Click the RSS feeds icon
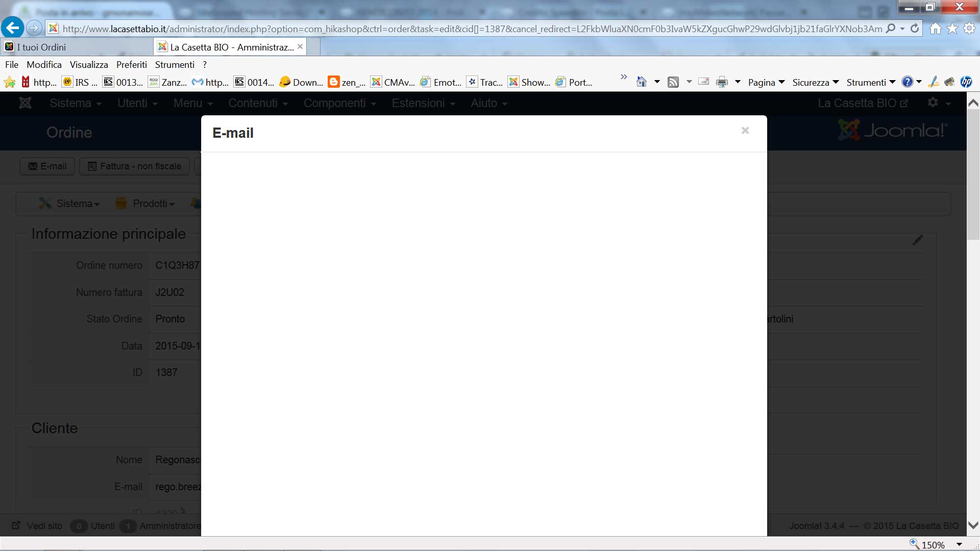980x551 pixels. (x=673, y=82)
